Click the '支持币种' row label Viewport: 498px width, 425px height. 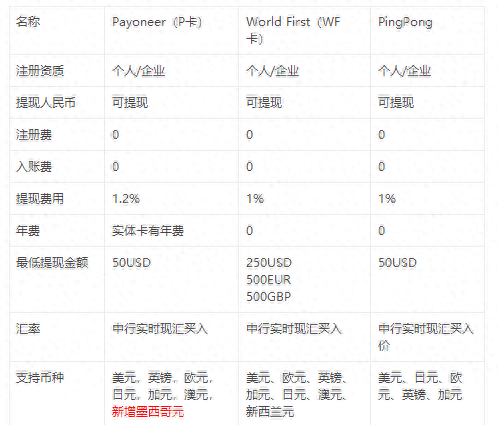(40, 378)
